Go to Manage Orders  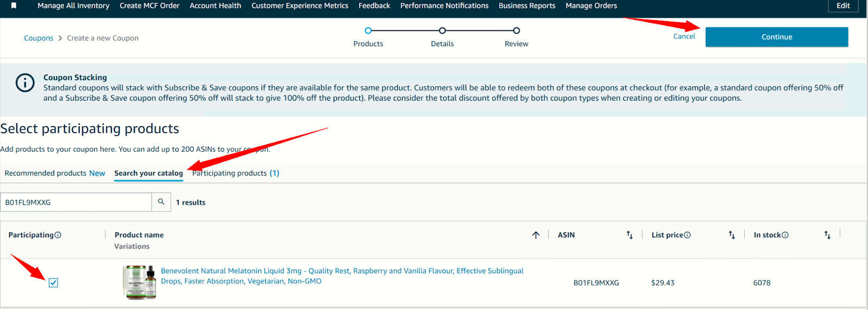pos(591,6)
